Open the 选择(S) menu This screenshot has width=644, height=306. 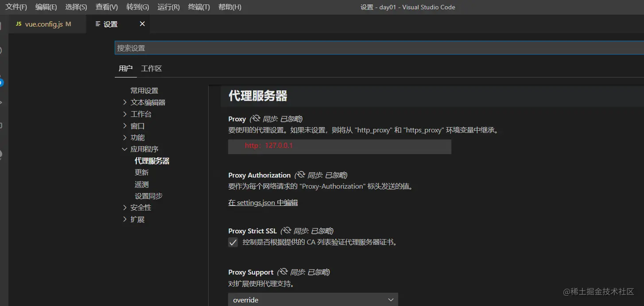click(x=76, y=7)
